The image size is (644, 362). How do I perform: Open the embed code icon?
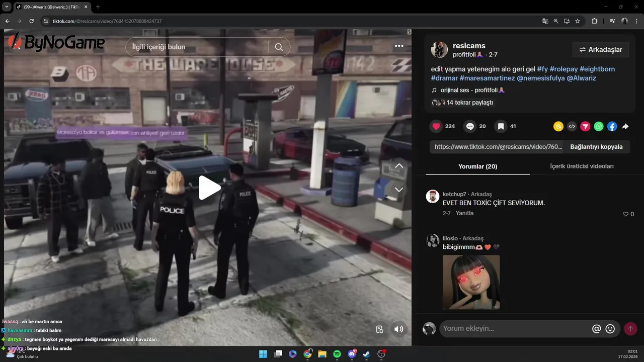[x=572, y=127]
